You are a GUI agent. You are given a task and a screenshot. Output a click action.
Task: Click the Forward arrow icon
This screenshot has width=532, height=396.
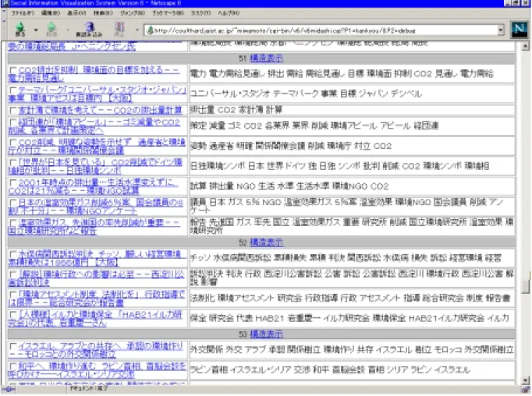tap(51, 27)
